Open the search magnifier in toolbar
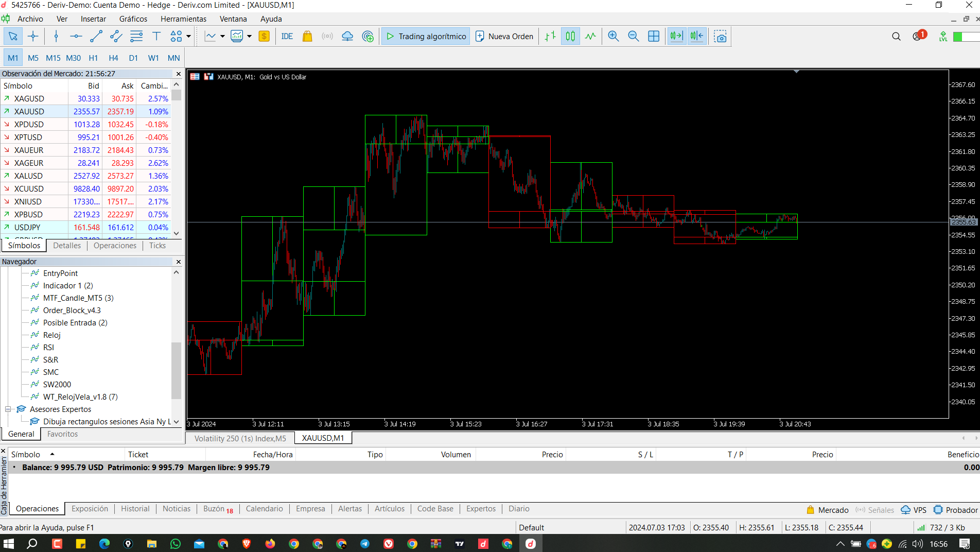Image resolution: width=980 pixels, height=552 pixels. (896, 37)
